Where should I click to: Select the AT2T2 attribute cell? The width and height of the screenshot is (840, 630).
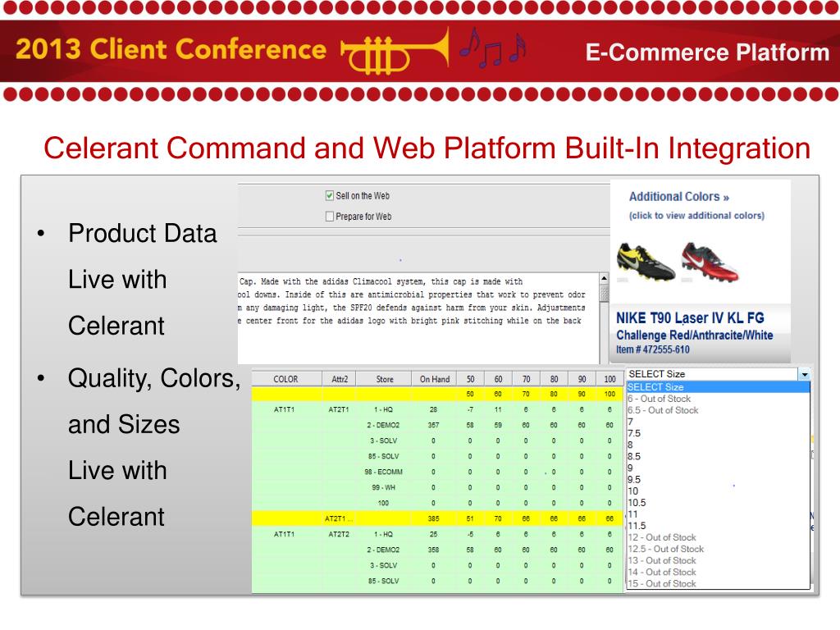pyautogui.click(x=339, y=534)
